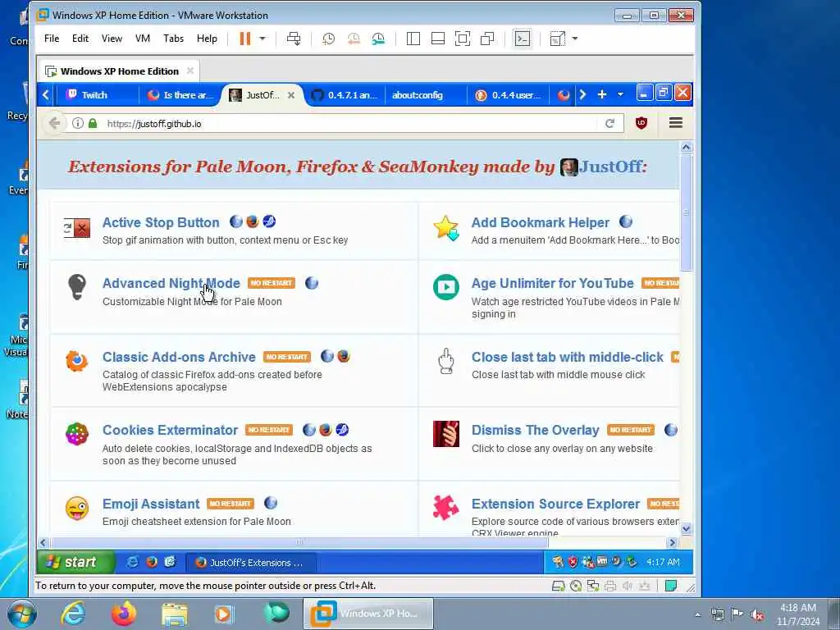Open the stretch guest dropdown arrow
The width and height of the screenshot is (840, 630).
pos(575,39)
